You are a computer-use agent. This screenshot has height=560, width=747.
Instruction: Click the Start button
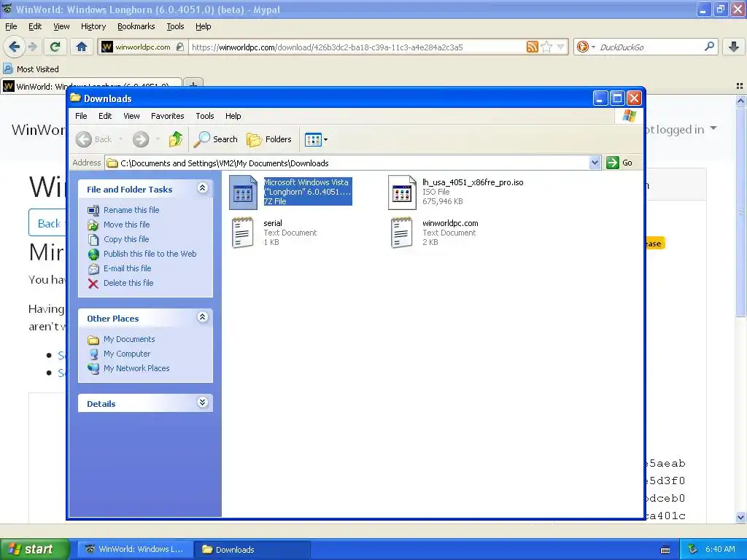[34, 549]
